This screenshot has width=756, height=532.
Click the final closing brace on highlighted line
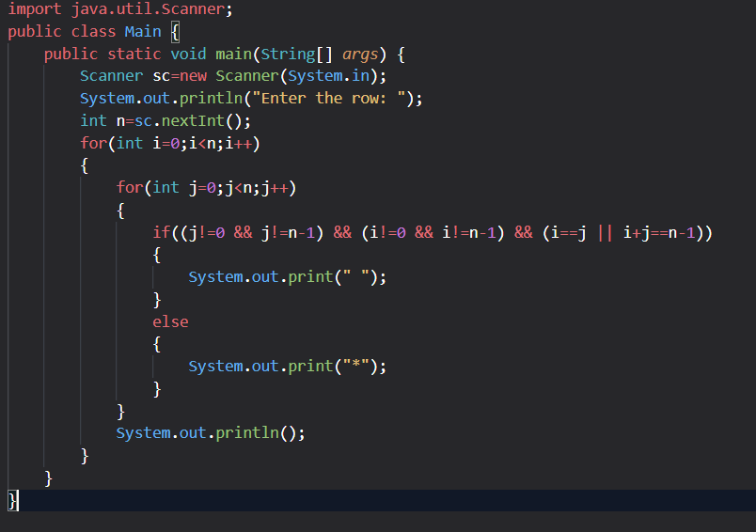(x=12, y=500)
